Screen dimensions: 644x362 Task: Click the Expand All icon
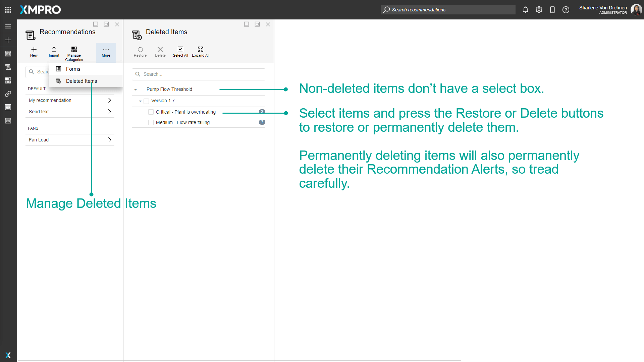coord(201,50)
